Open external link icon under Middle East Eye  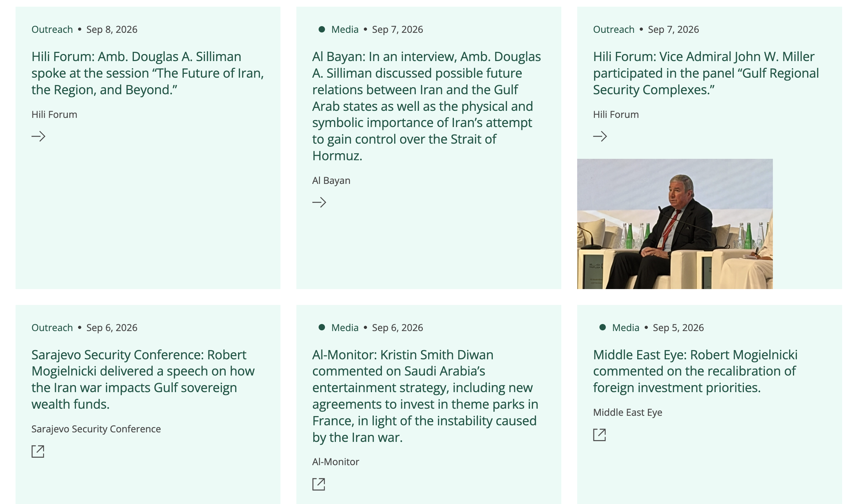(x=599, y=435)
